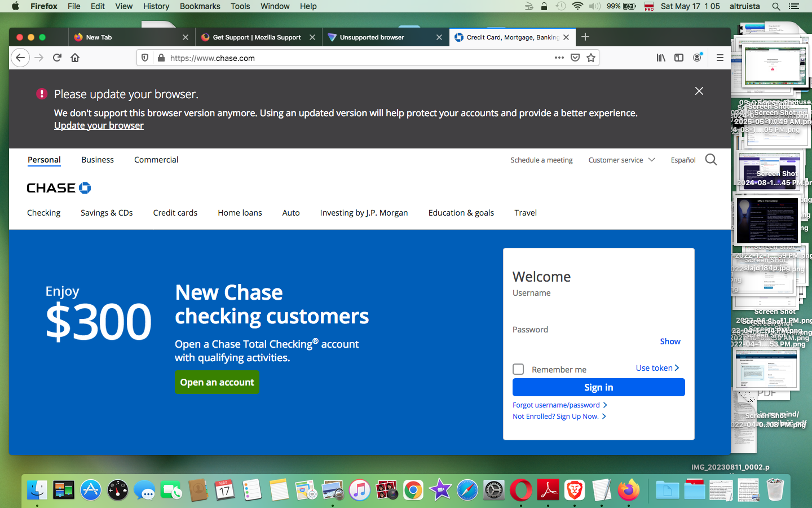The height and width of the screenshot is (508, 812).
Task: Open a new tab with the plus button
Action: click(x=585, y=37)
